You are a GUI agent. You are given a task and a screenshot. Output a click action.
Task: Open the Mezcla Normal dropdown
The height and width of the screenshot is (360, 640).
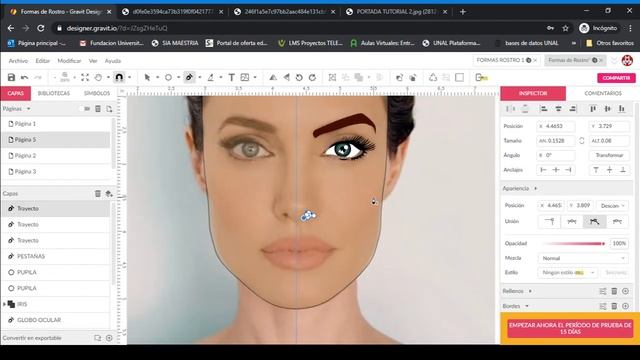[x=582, y=258]
